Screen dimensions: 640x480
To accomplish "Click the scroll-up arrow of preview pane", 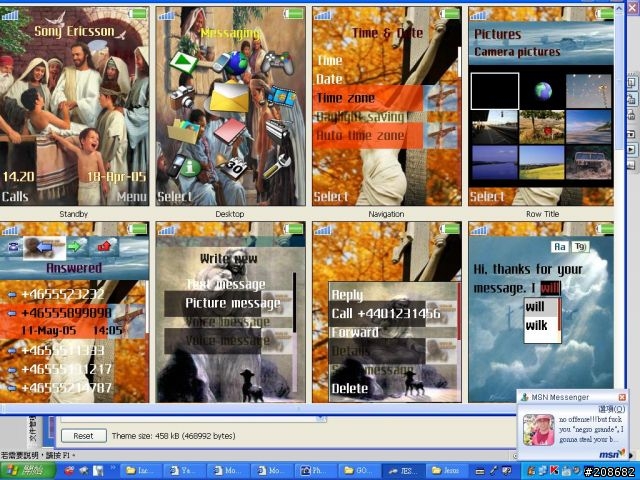I will click(x=619, y=9).
